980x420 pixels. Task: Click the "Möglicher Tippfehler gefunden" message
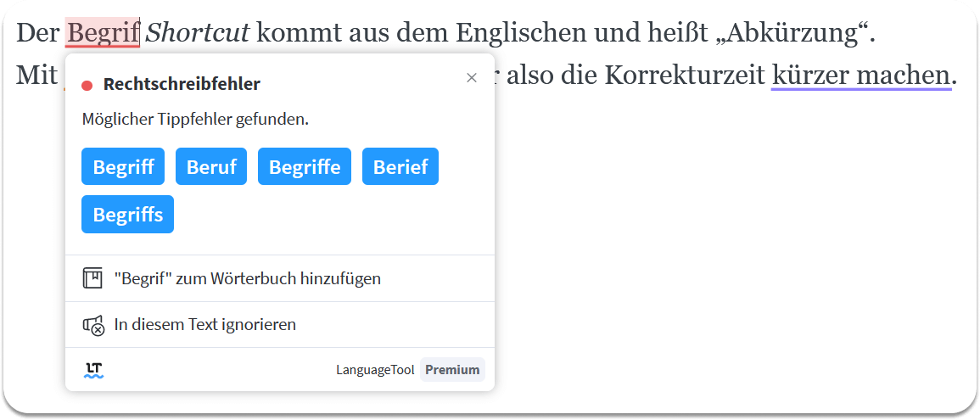[196, 120]
